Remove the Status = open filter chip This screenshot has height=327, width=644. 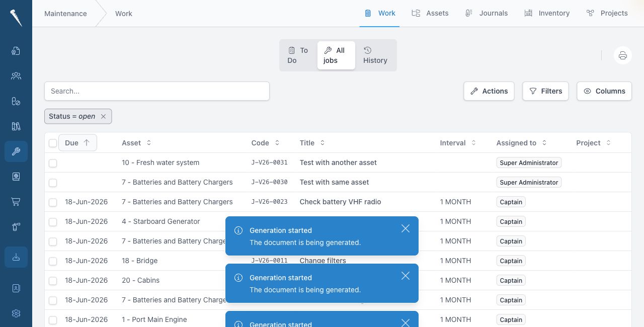103,116
